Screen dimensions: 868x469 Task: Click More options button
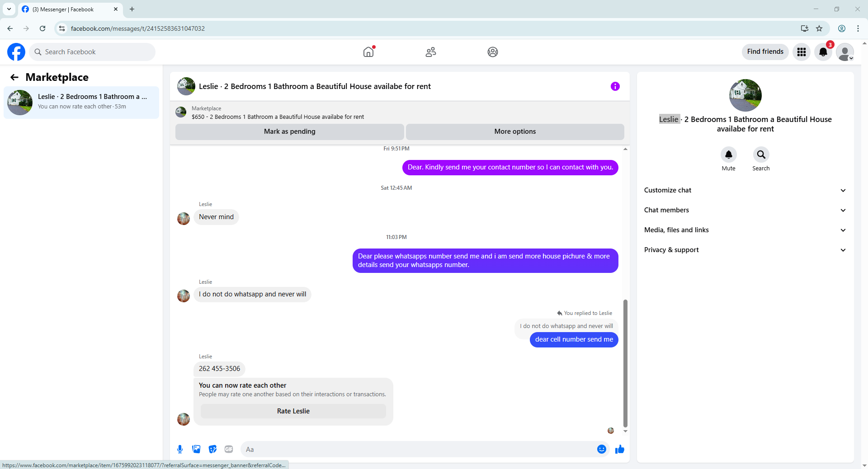click(x=515, y=131)
